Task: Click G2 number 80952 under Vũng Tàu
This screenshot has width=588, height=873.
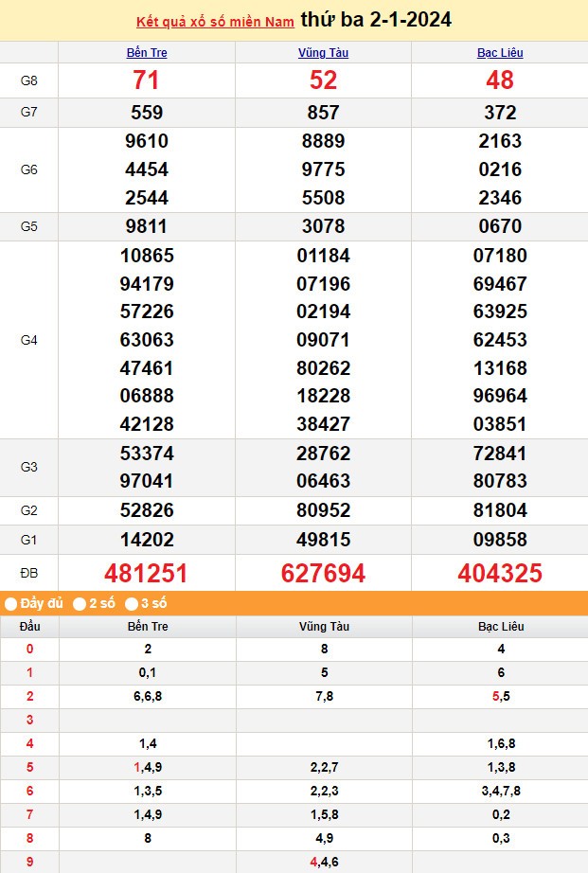Action: (x=323, y=510)
